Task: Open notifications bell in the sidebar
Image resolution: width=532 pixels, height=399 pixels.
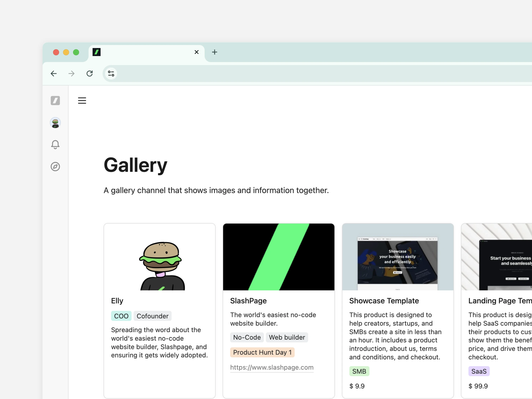Action: pyautogui.click(x=55, y=145)
